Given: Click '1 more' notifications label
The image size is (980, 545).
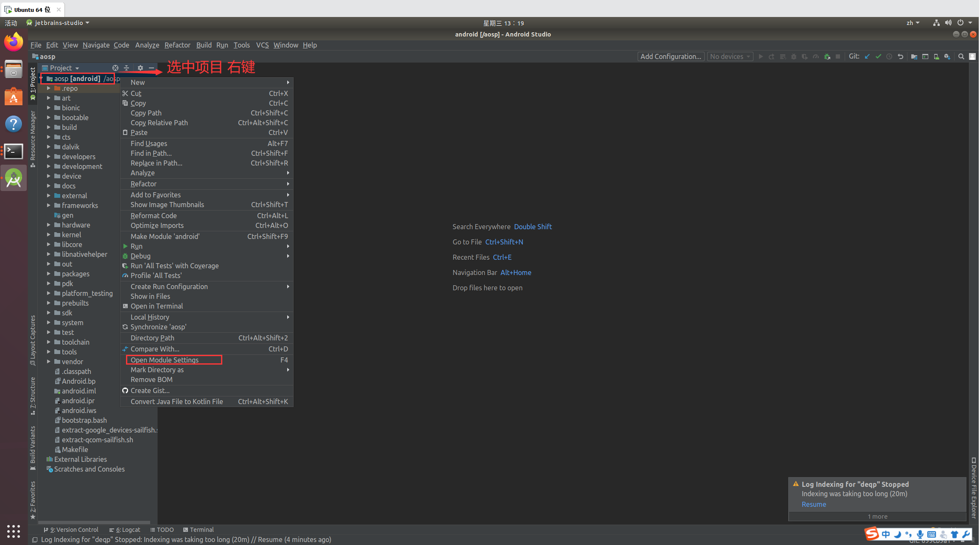Looking at the screenshot, I should 877,517.
